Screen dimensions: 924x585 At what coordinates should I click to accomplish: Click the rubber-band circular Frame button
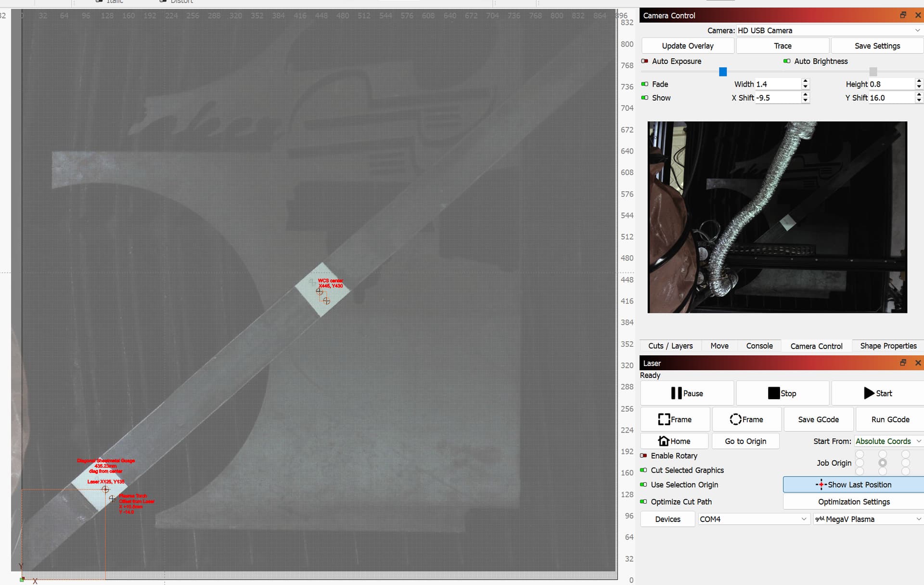[x=746, y=419]
